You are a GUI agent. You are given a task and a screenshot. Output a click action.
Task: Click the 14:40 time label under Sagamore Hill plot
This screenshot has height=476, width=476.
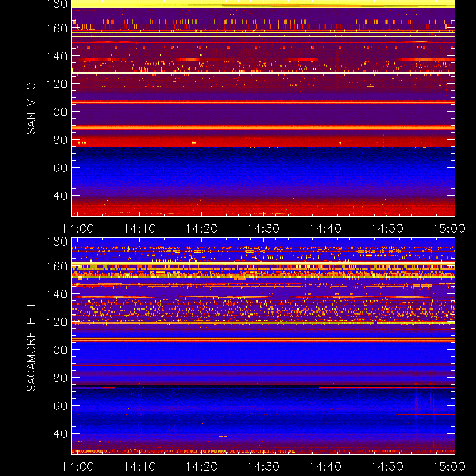(325, 466)
